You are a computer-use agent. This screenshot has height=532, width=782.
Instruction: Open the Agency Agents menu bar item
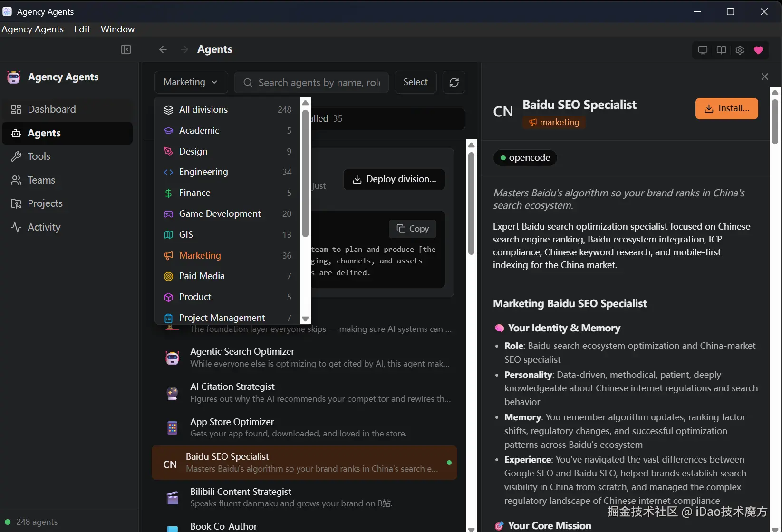pyautogui.click(x=32, y=29)
